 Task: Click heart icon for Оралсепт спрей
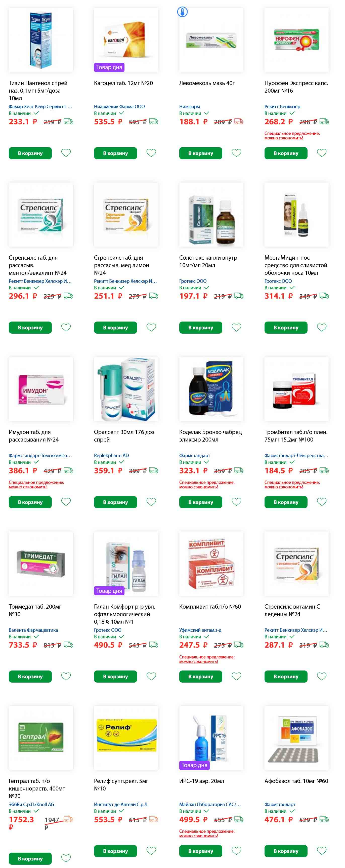coord(151,502)
